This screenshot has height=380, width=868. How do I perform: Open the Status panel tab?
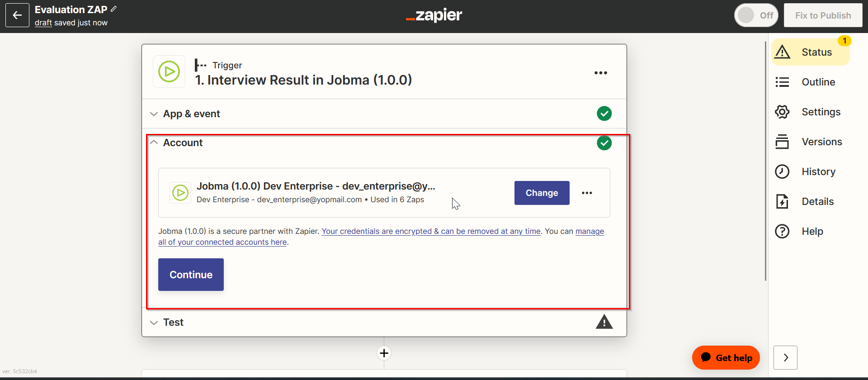(810, 52)
